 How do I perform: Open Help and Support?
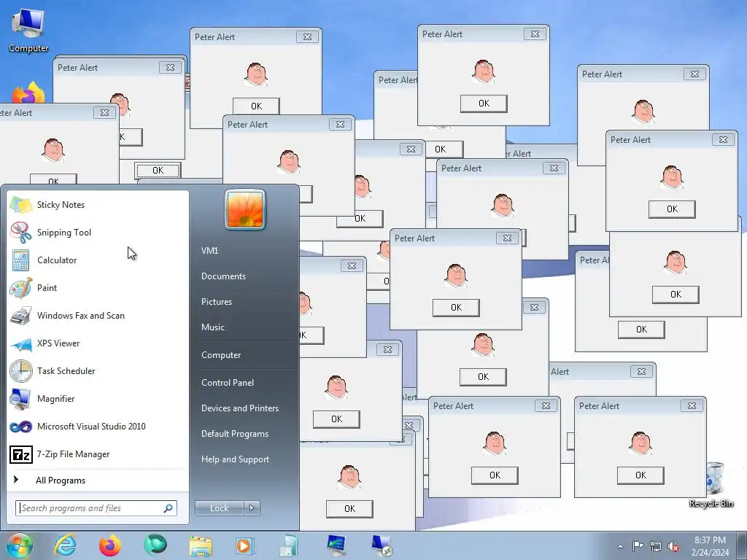click(x=236, y=459)
